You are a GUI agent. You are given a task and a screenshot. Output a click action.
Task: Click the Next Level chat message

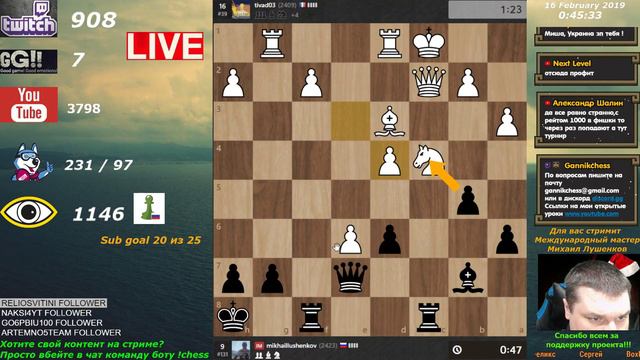[x=587, y=68]
